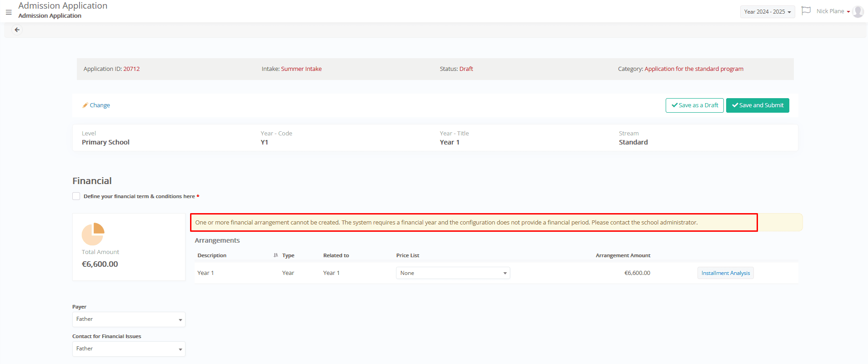The height and width of the screenshot is (364, 868).
Task: Click the Arrangements heading
Action: coord(217,240)
